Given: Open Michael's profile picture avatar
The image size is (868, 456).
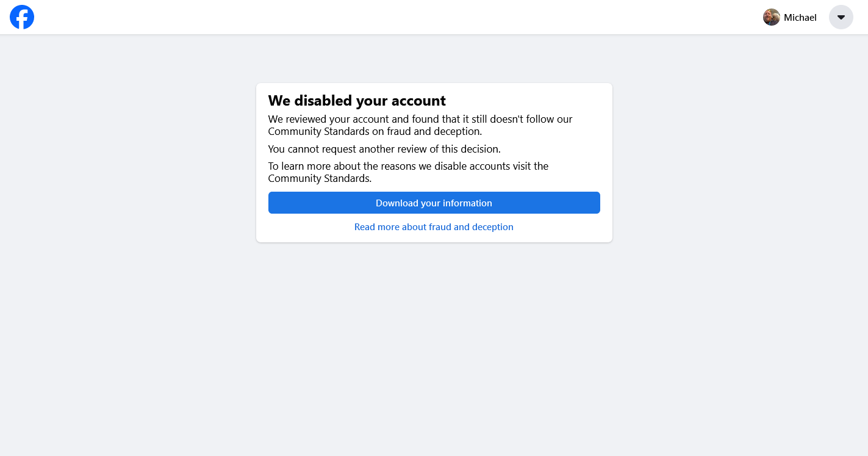Looking at the screenshot, I should click(772, 17).
